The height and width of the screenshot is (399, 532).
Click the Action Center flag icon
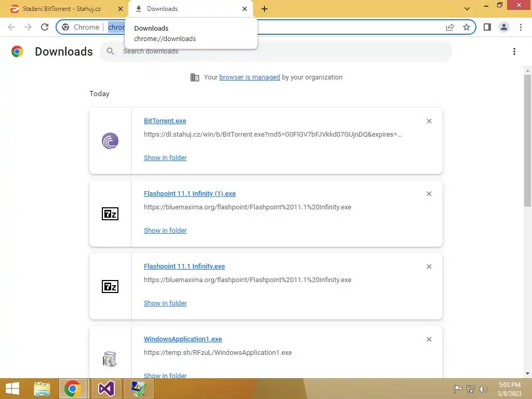(458, 389)
